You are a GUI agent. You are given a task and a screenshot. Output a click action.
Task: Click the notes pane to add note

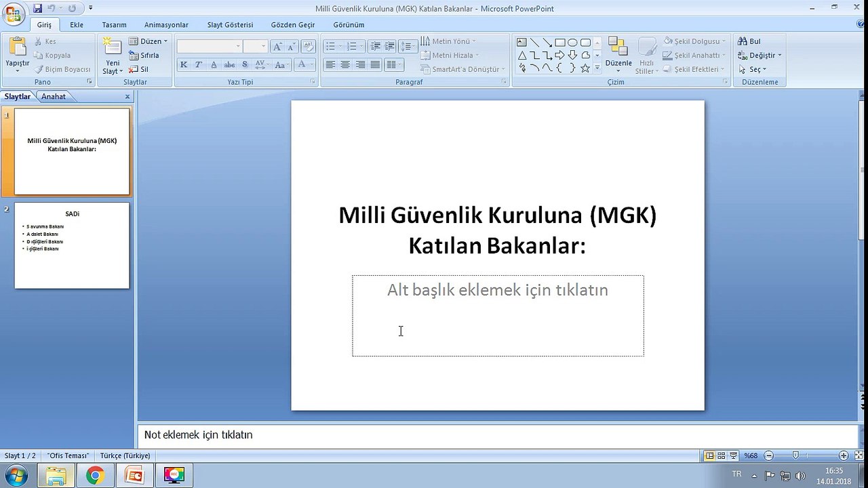click(497, 435)
